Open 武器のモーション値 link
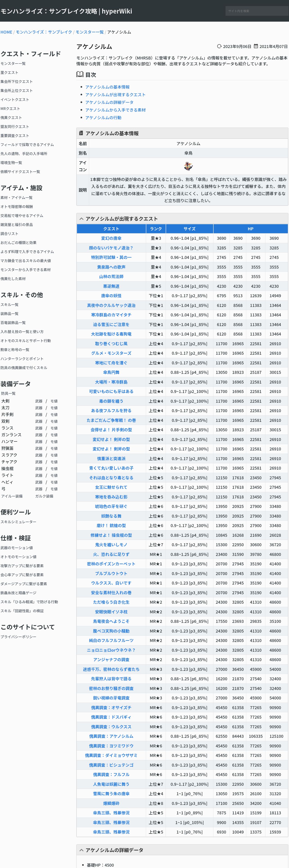The height and width of the screenshot is (868, 289). click(16, 548)
